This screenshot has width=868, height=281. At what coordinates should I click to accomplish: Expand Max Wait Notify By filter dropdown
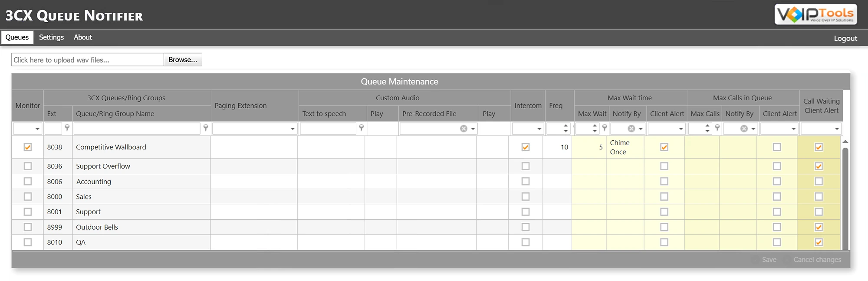pos(641,129)
